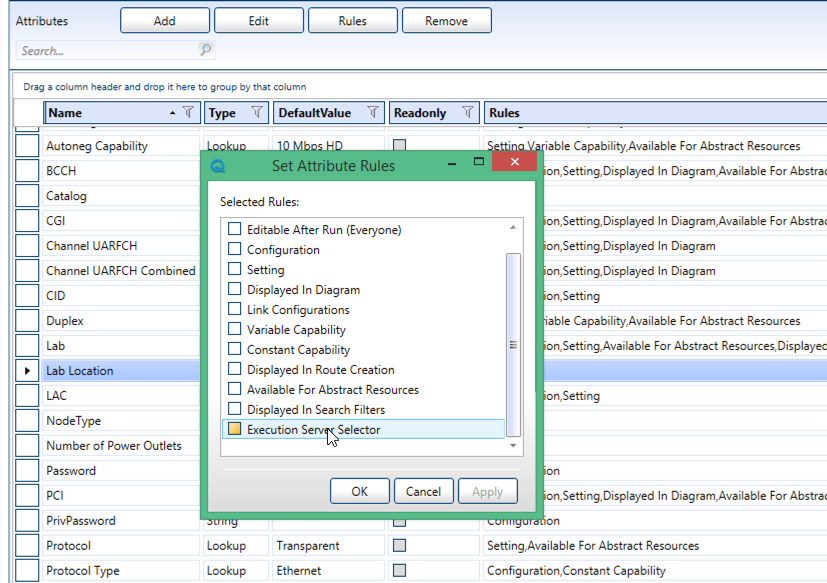Click the Set Attribute Rules dialog app icon
The image size is (827, 583).
[x=219, y=166]
